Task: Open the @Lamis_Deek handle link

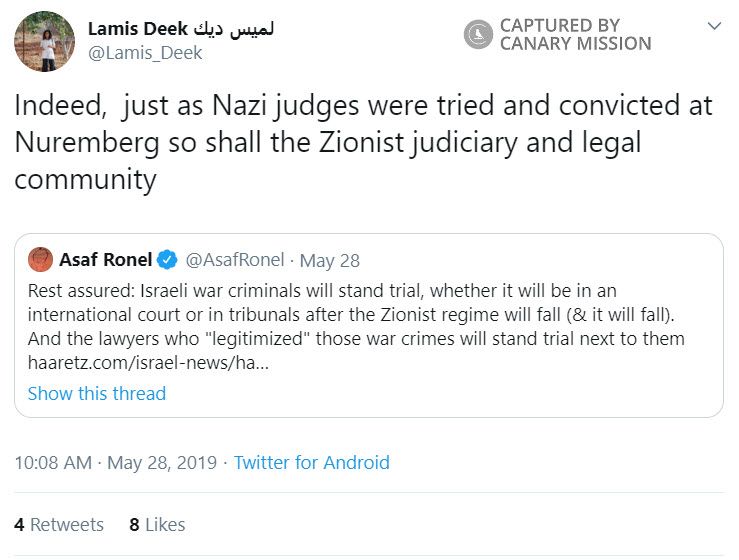Action: tap(145, 53)
